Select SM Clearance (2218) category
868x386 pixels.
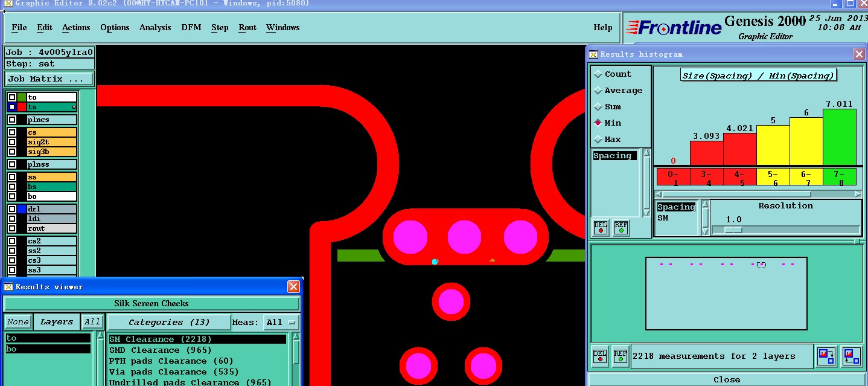pos(197,339)
